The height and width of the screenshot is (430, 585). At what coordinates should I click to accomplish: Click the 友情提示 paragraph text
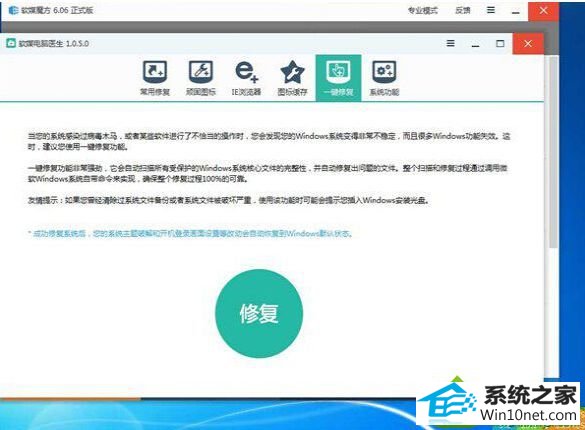[229, 201]
